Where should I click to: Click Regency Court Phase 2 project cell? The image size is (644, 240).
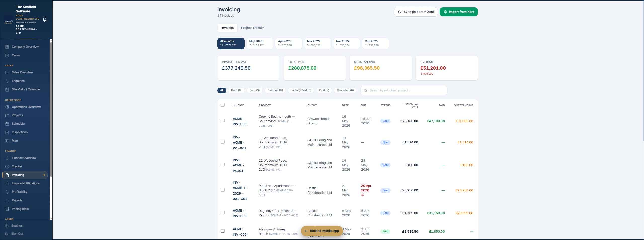coord(278,213)
